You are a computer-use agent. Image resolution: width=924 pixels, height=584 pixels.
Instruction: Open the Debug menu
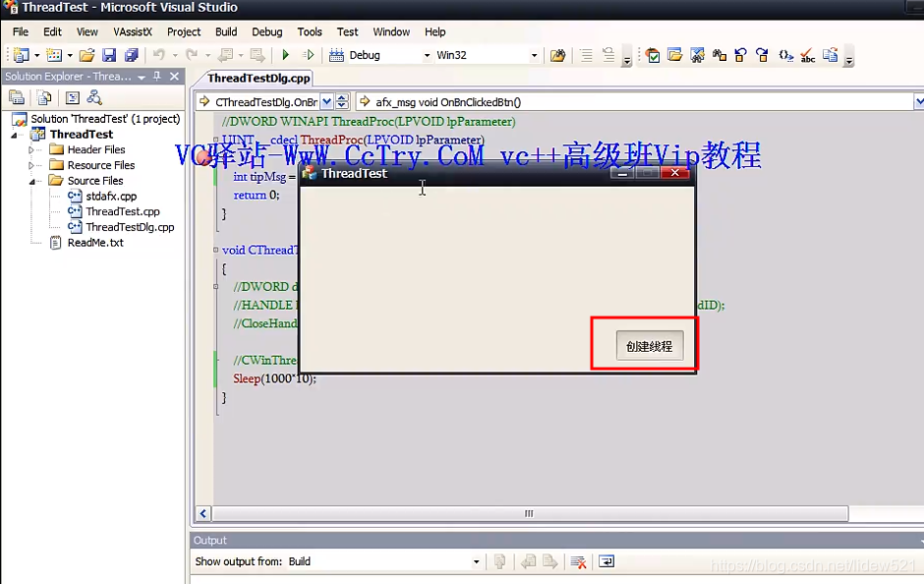(267, 31)
